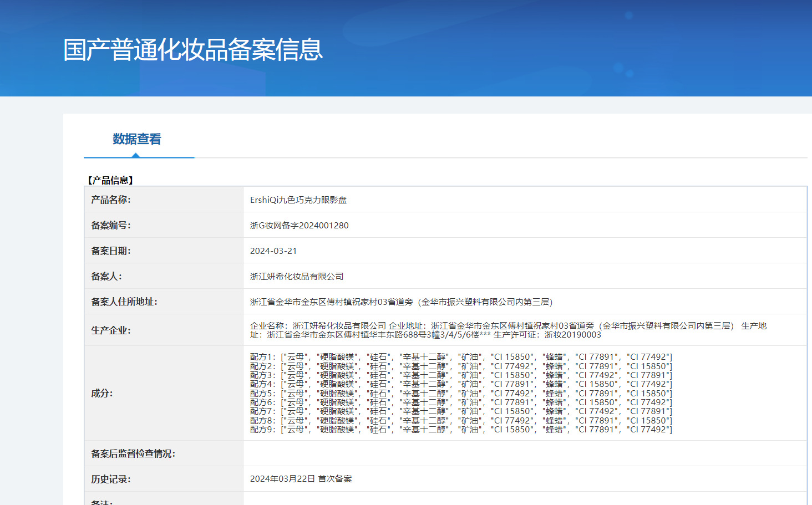Click the 产品名称 field label
The height and width of the screenshot is (505, 812).
tap(111, 200)
